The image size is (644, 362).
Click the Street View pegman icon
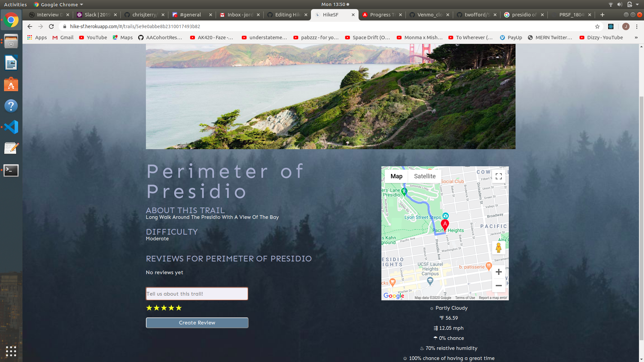[x=498, y=248]
